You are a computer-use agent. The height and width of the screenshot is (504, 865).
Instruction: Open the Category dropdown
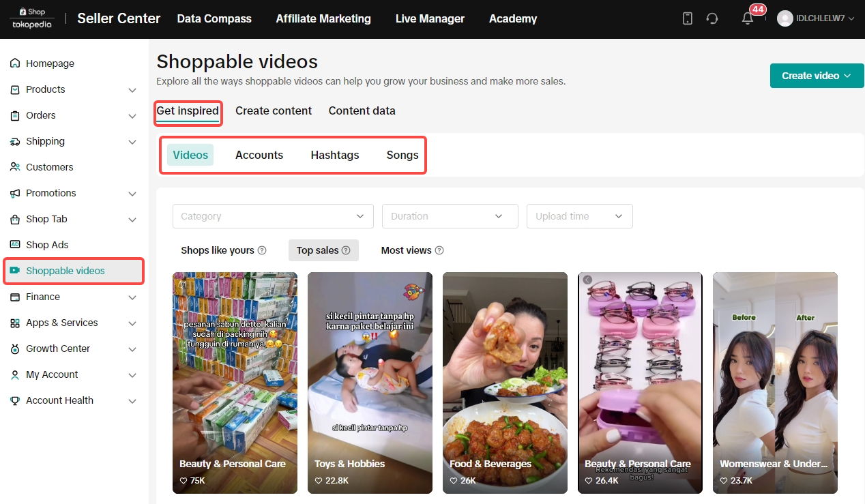[x=273, y=216]
